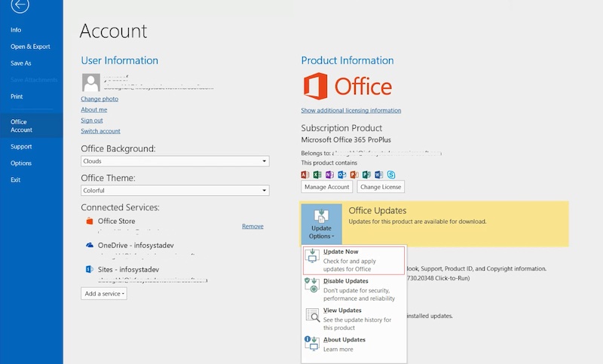
Task: Open Support in the sidebar
Action: [21, 146]
